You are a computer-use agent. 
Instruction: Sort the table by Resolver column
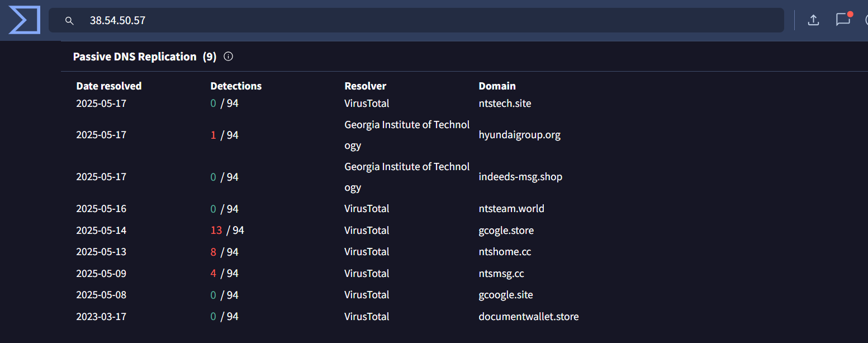click(365, 86)
